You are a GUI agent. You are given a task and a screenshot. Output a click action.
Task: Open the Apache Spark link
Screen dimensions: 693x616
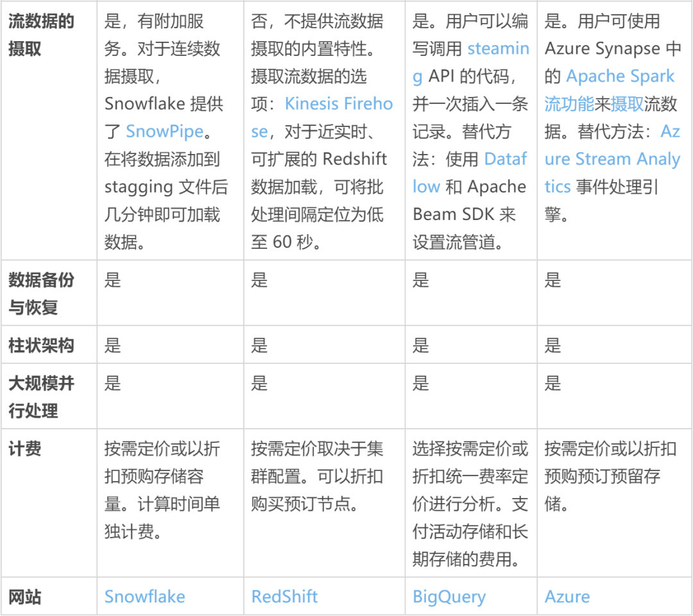[x=620, y=76]
